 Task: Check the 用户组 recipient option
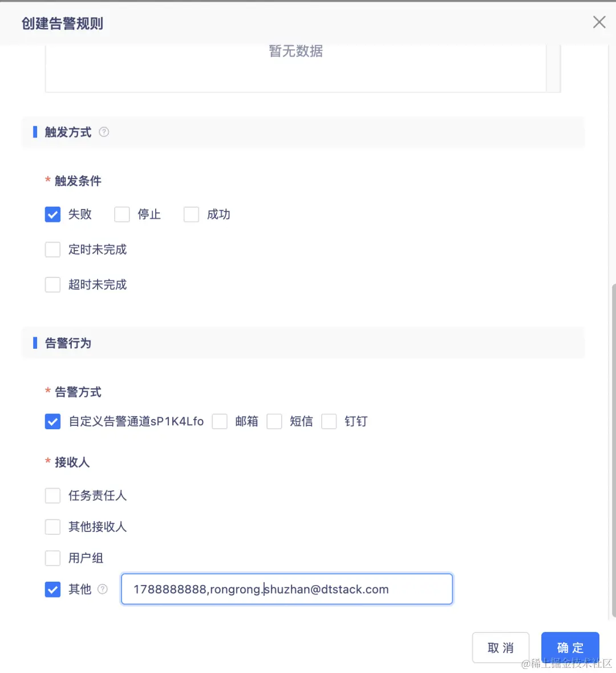(x=52, y=558)
